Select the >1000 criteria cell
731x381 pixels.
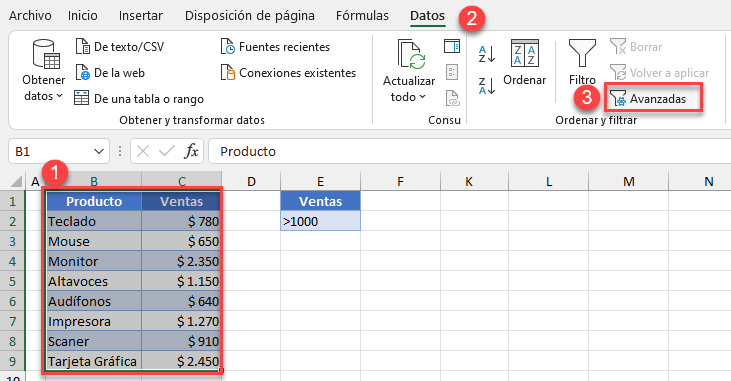320,222
